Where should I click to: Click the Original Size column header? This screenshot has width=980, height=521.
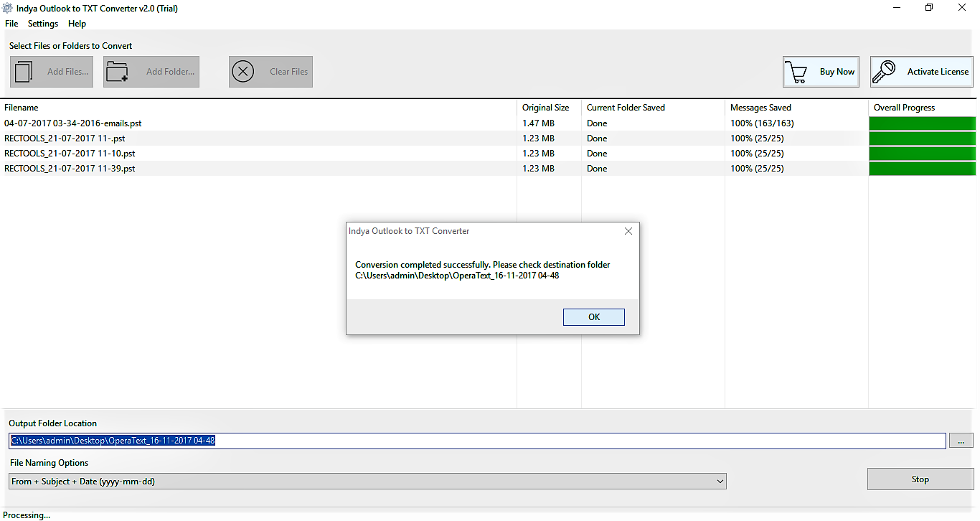545,108
